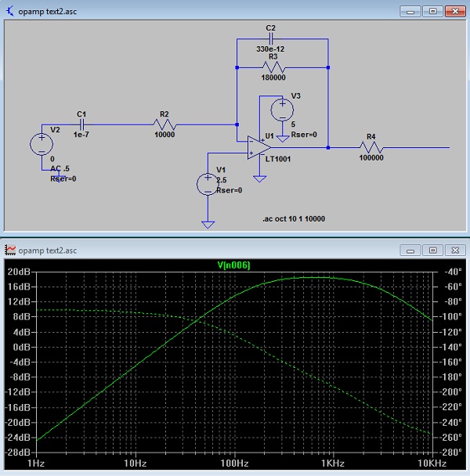470x476 pixels.
Task: Click the V(n006) trace label
Action: point(234,265)
